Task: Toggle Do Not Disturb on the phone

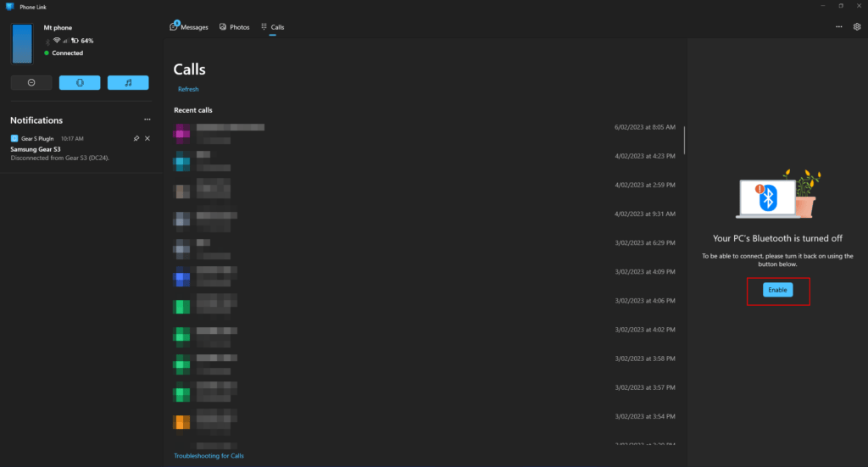Action: [31, 82]
